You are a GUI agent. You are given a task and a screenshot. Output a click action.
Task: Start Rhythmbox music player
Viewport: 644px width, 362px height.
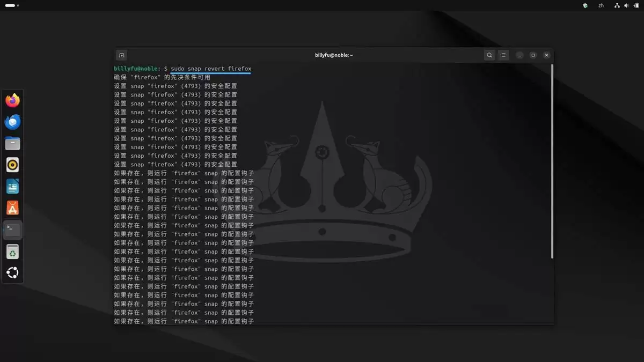[12, 165]
